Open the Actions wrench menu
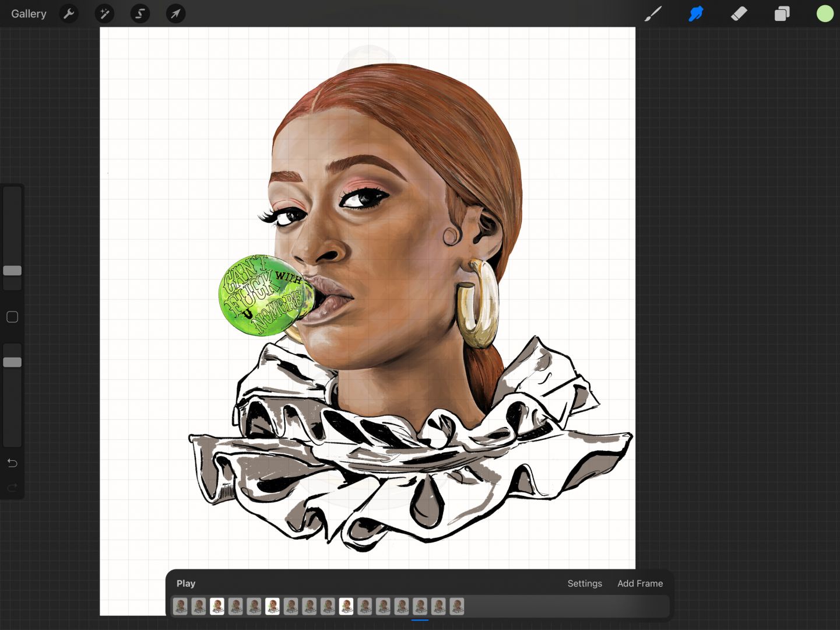840x630 pixels. coord(69,13)
